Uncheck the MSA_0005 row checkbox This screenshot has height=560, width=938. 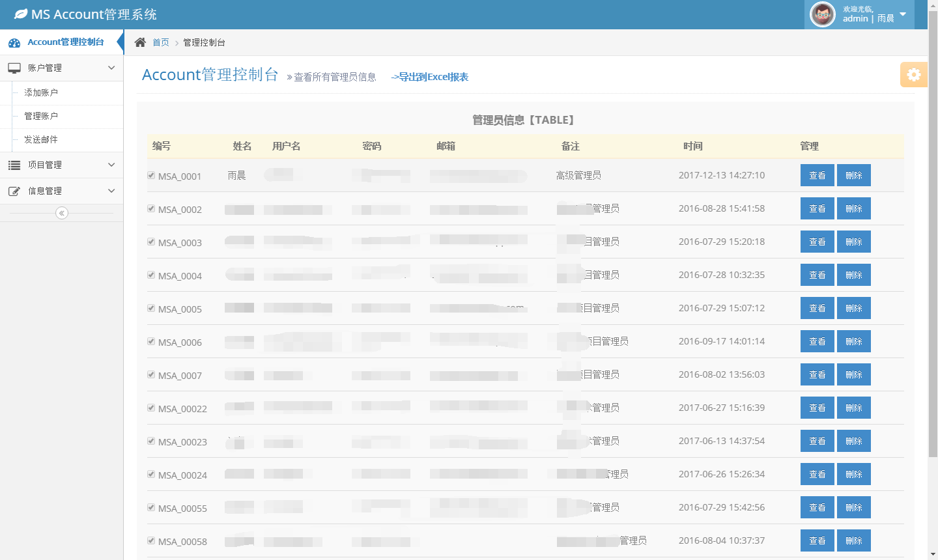151,308
